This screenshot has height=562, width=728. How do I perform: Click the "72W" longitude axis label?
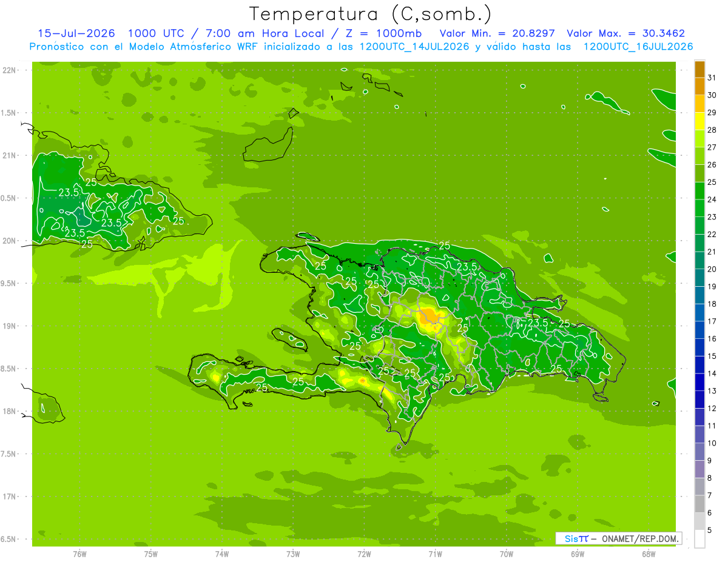[364, 554]
